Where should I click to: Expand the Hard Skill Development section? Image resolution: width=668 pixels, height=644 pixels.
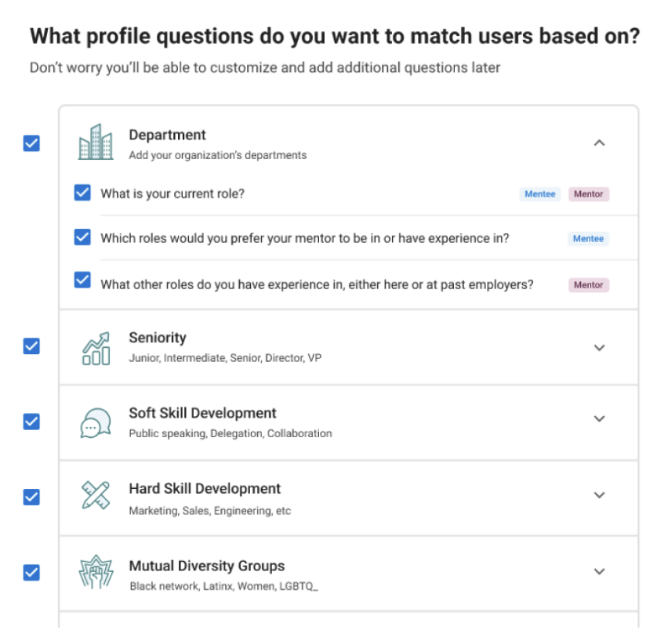coord(600,495)
